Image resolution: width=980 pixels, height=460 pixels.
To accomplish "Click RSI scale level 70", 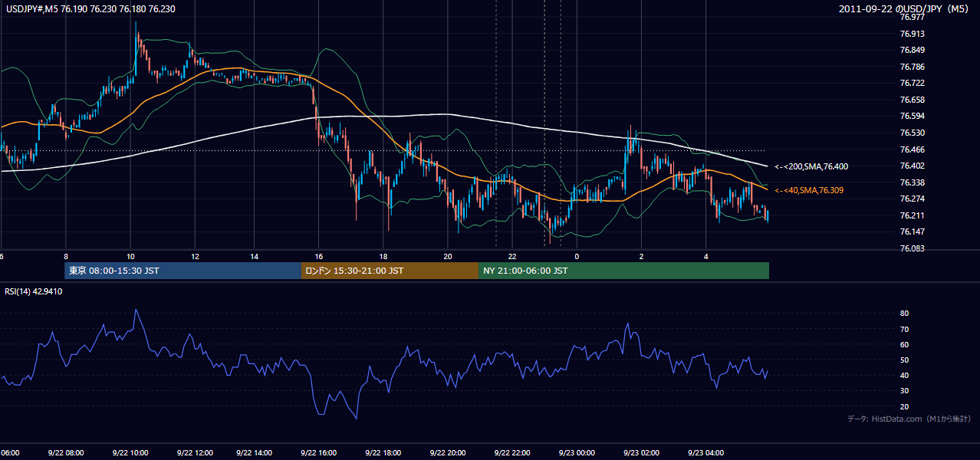I will tap(904, 329).
